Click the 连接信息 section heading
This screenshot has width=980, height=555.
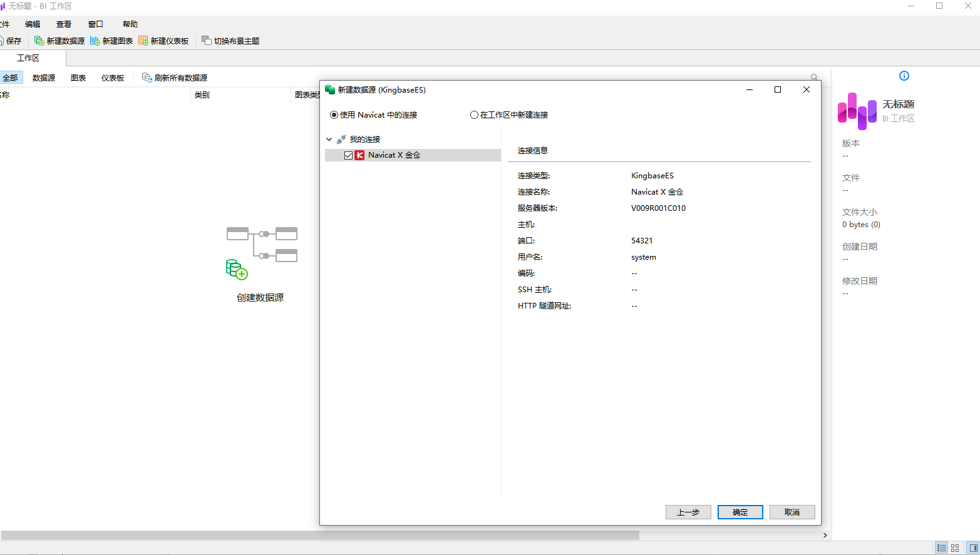point(533,151)
